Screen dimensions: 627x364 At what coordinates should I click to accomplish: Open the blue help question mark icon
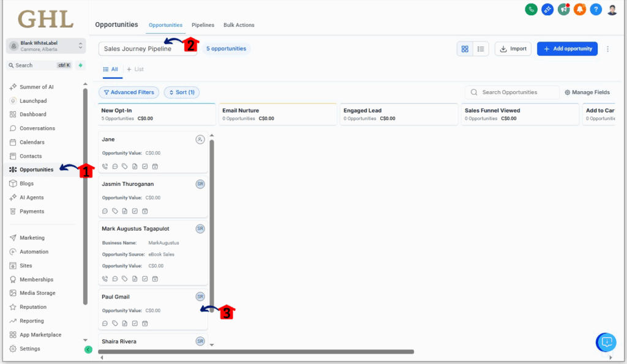596,9
